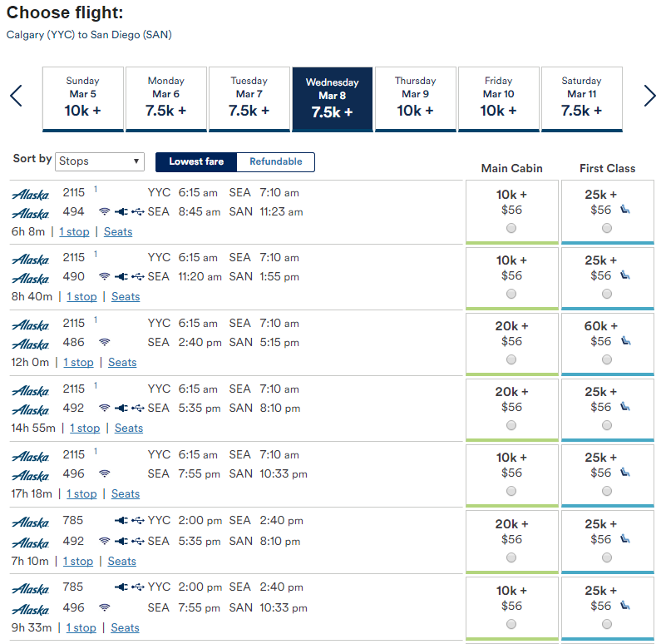Show later dates with right chevron
This screenshot has width=666, height=644.
[649, 96]
